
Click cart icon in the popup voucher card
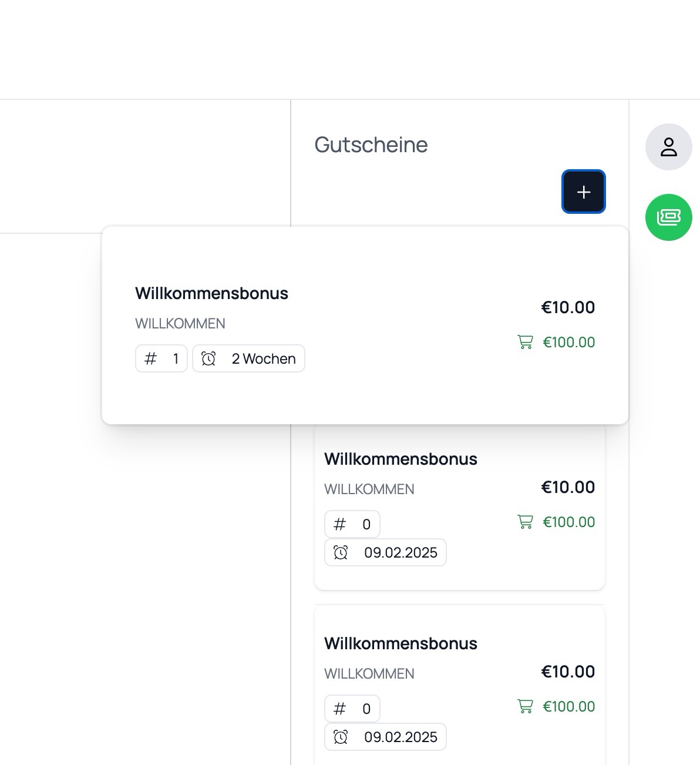pos(525,342)
